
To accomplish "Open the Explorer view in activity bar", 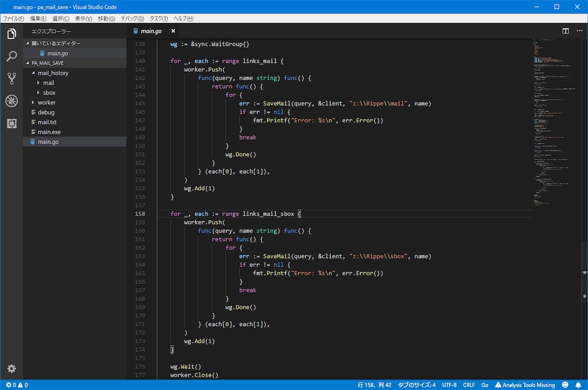I will pyautogui.click(x=12, y=34).
